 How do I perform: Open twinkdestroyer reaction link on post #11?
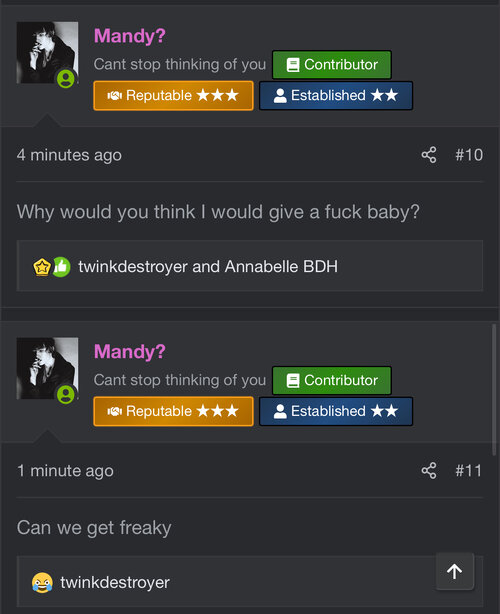[x=115, y=583]
